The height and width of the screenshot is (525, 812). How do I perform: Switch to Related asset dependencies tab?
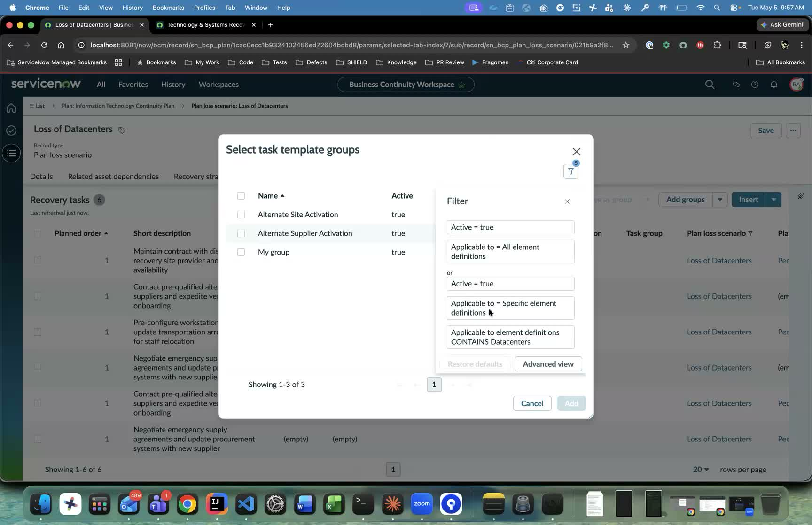(x=113, y=177)
